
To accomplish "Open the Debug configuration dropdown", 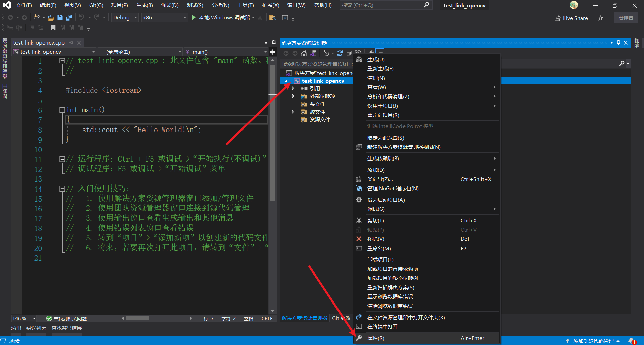I will 125,18.
